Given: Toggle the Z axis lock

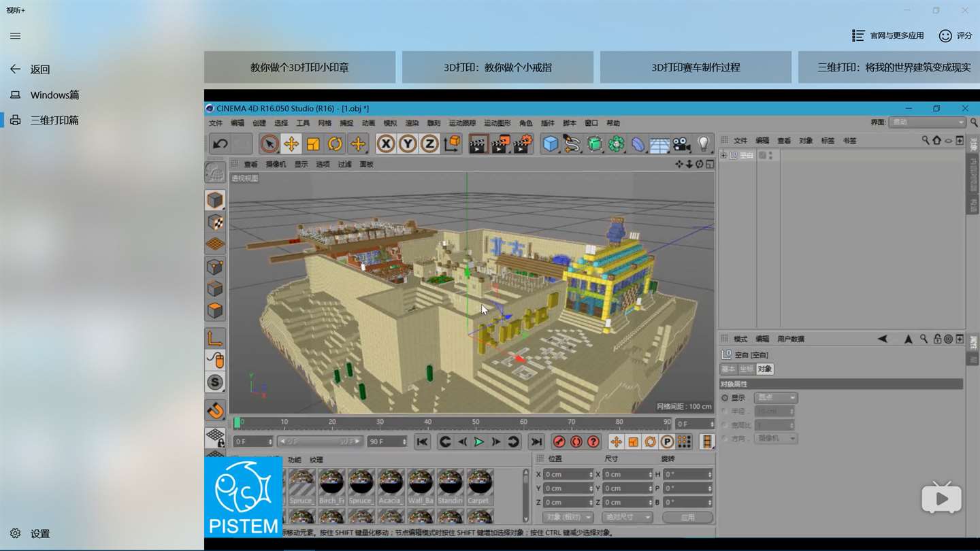Looking at the screenshot, I should coord(429,144).
